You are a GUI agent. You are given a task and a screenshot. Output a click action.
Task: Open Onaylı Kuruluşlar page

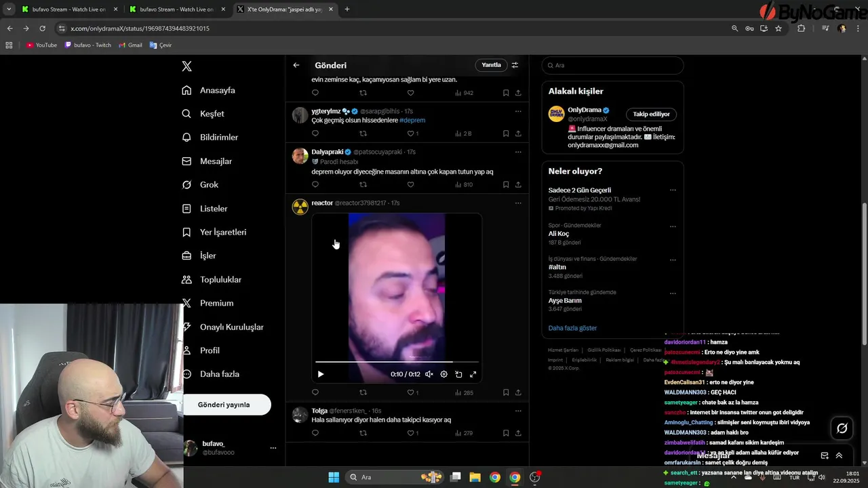[x=224, y=327]
